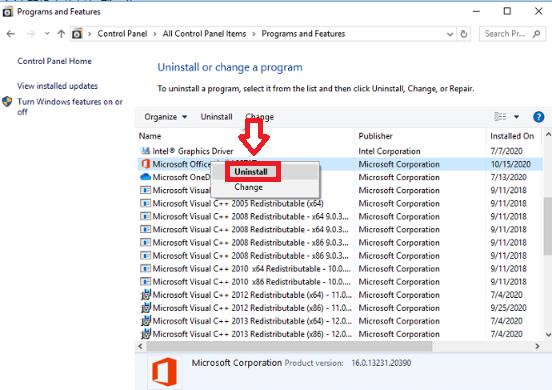Choose Change from the context menu
The height and width of the screenshot is (390, 552).
(x=249, y=187)
